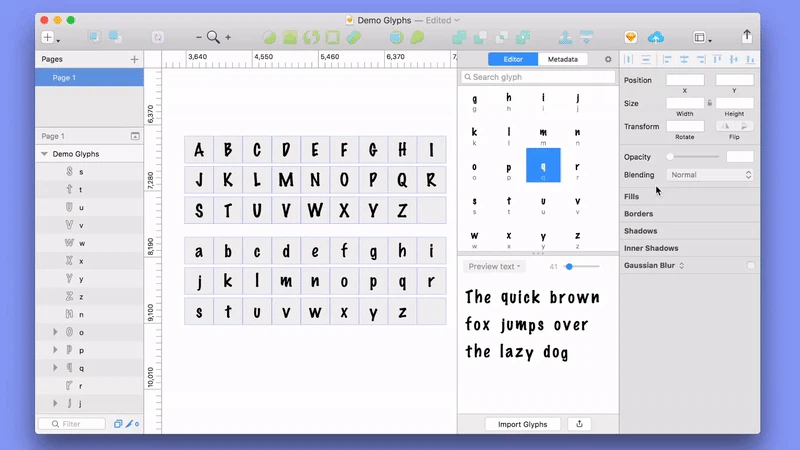Click the Sketch Mirror diamond icon
The height and width of the screenshot is (450, 800).
tap(631, 37)
